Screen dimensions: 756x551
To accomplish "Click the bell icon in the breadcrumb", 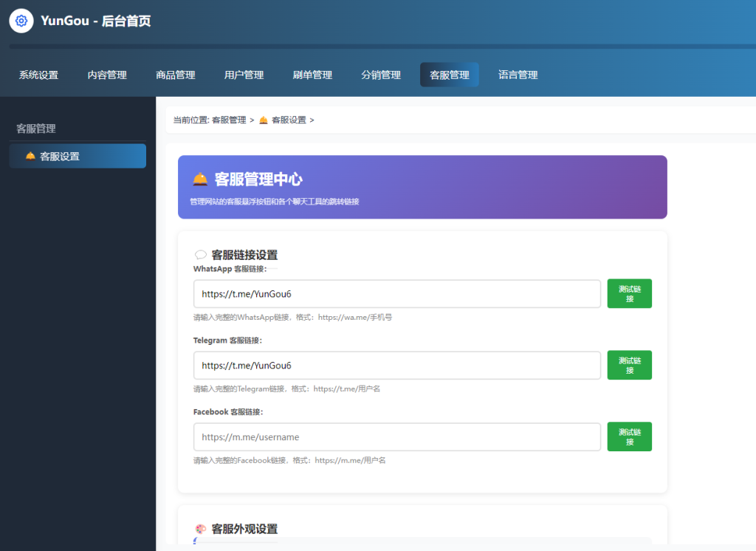I will [264, 120].
